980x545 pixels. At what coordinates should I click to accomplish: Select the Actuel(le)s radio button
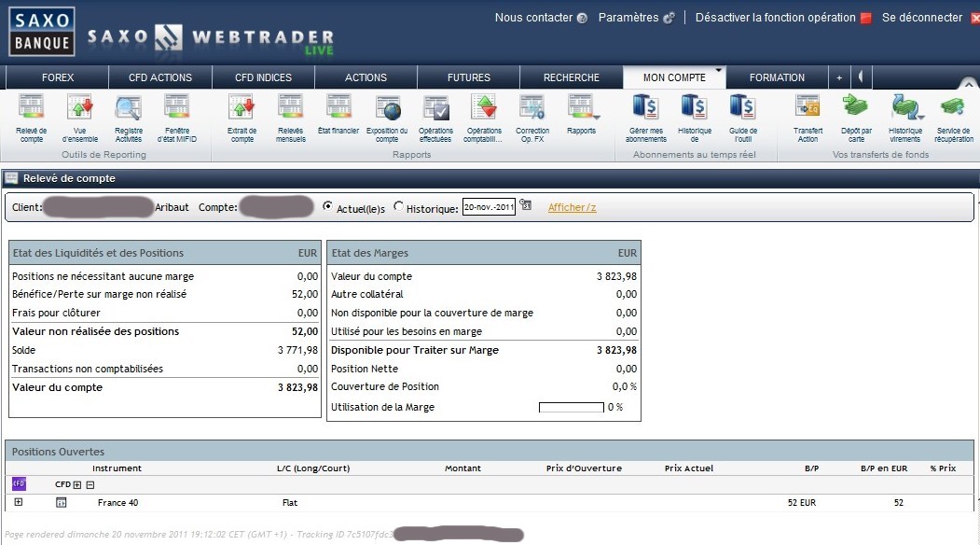click(327, 206)
